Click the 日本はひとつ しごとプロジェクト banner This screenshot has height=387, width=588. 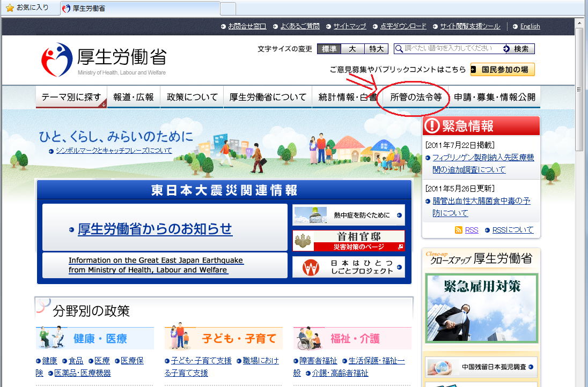(x=349, y=267)
